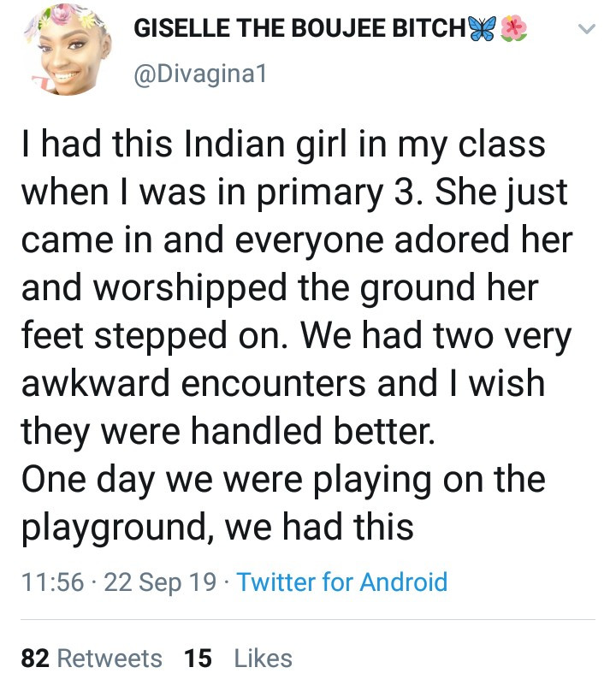
Task: Click the last line "playground, we had this"
Action: [x=217, y=528]
